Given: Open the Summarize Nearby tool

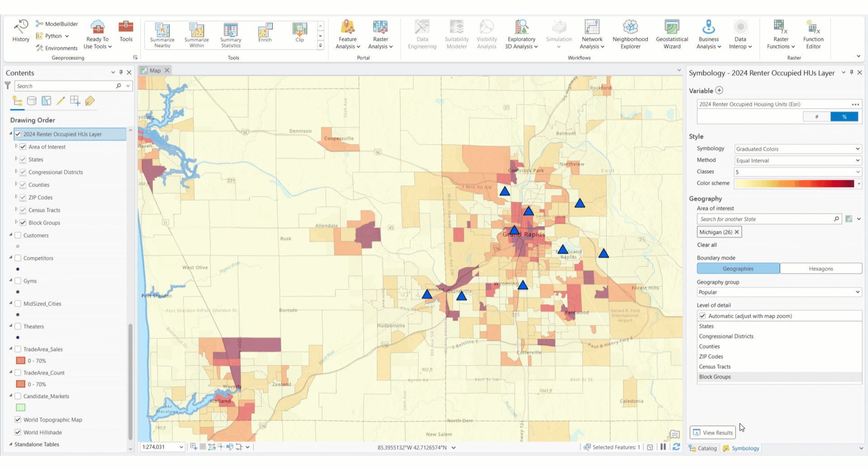Looking at the screenshot, I should click(162, 35).
